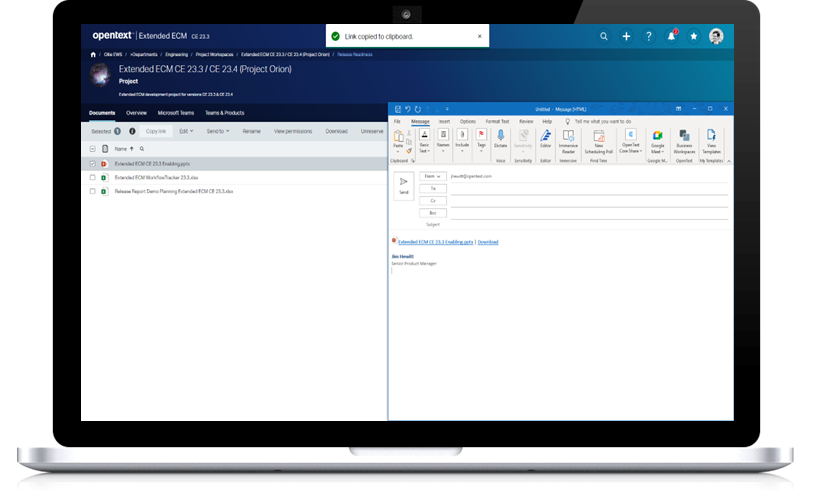The height and width of the screenshot is (499, 813).
Task: Open From dropdown in Outlook message
Action: tap(432, 176)
